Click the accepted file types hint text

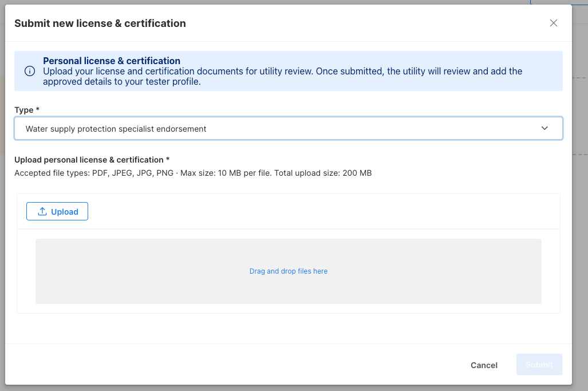193,173
